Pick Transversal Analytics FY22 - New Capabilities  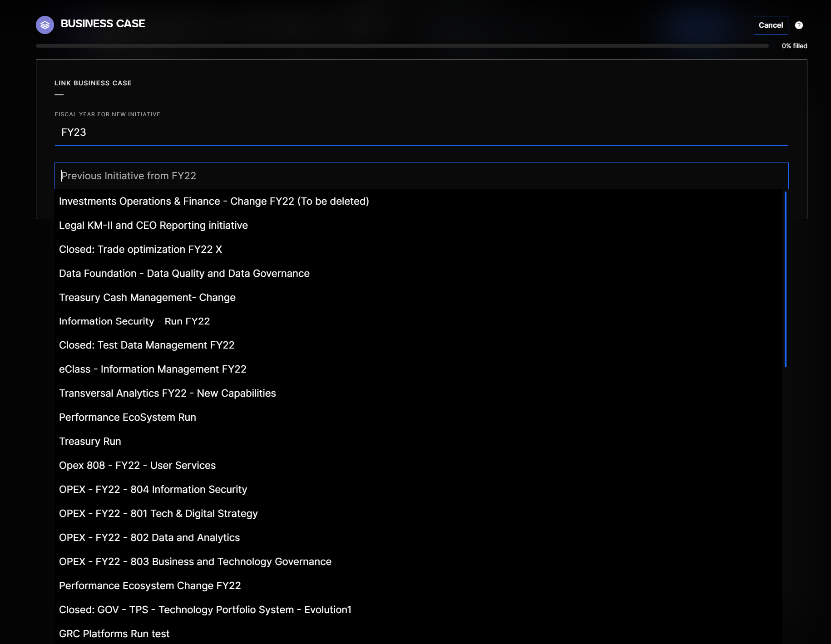168,393
